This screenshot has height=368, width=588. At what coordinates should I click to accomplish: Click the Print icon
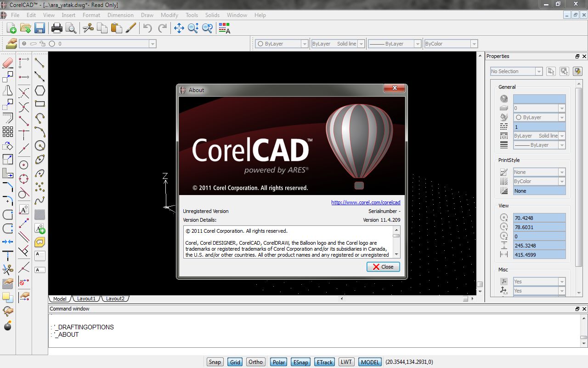57,28
